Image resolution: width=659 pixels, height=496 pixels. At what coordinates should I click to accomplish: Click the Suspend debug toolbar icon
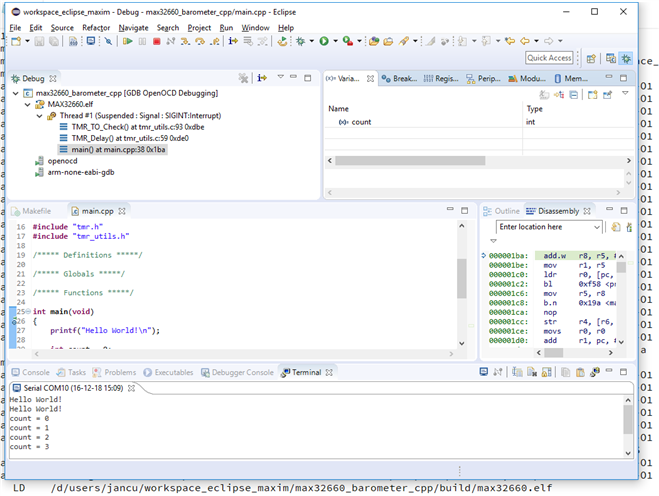(x=143, y=41)
